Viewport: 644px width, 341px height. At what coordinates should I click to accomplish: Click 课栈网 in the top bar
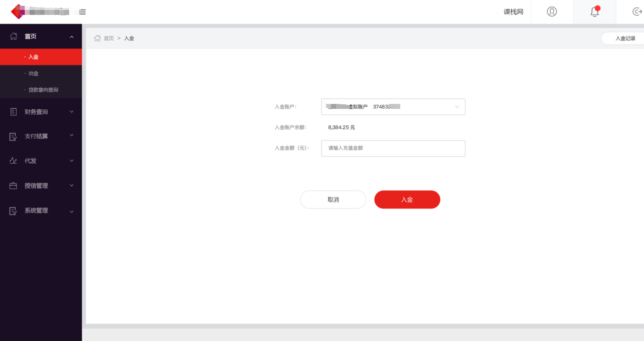[x=513, y=12]
